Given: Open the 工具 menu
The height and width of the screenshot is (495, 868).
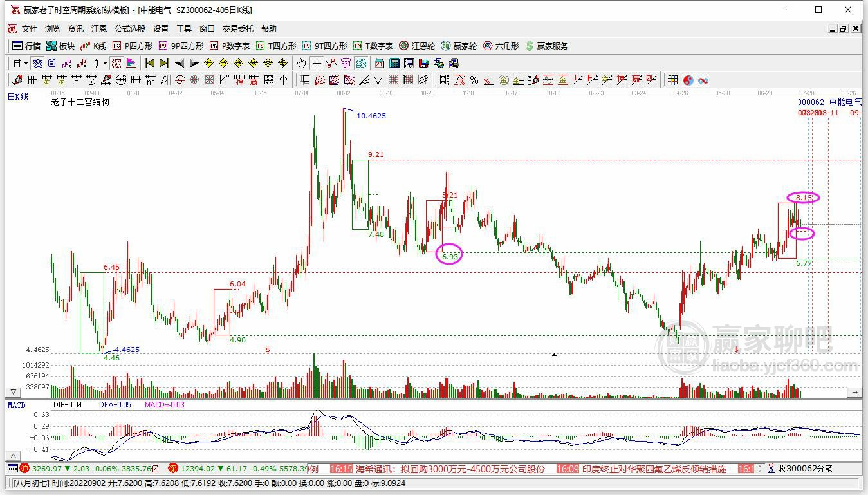Looking at the screenshot, I should (184, 29).
